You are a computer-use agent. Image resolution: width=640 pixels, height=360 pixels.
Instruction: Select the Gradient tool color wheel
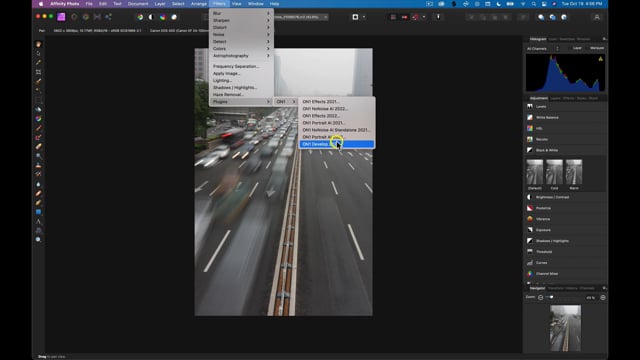tap(38, 119)
